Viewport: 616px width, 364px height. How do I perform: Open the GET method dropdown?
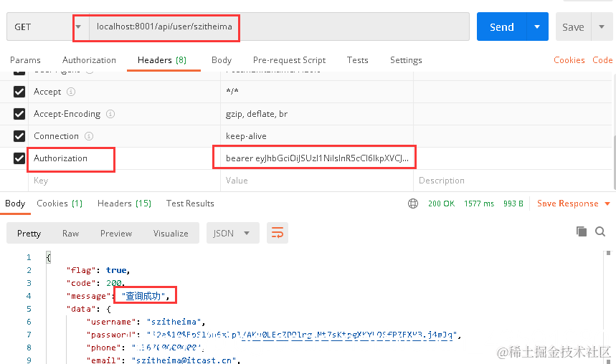pos(47,27)
